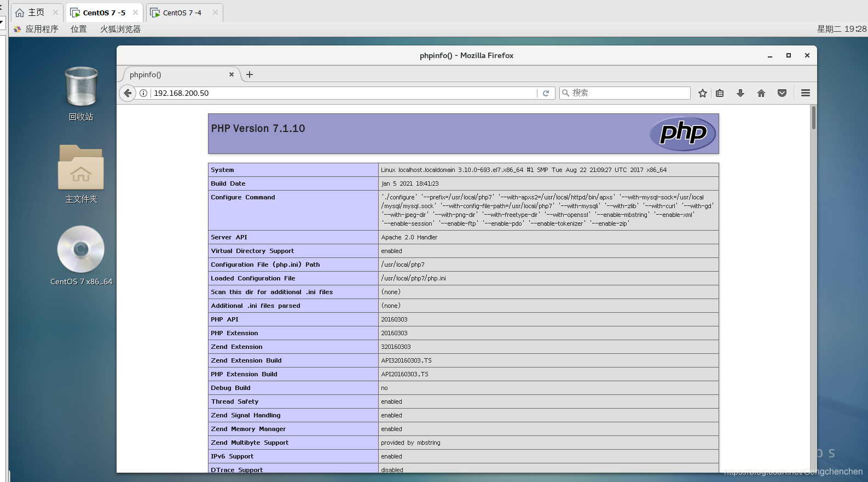This screenshot has height=482, width=868.
Task: Save page to Pocket icon
Action: point(782,93)
